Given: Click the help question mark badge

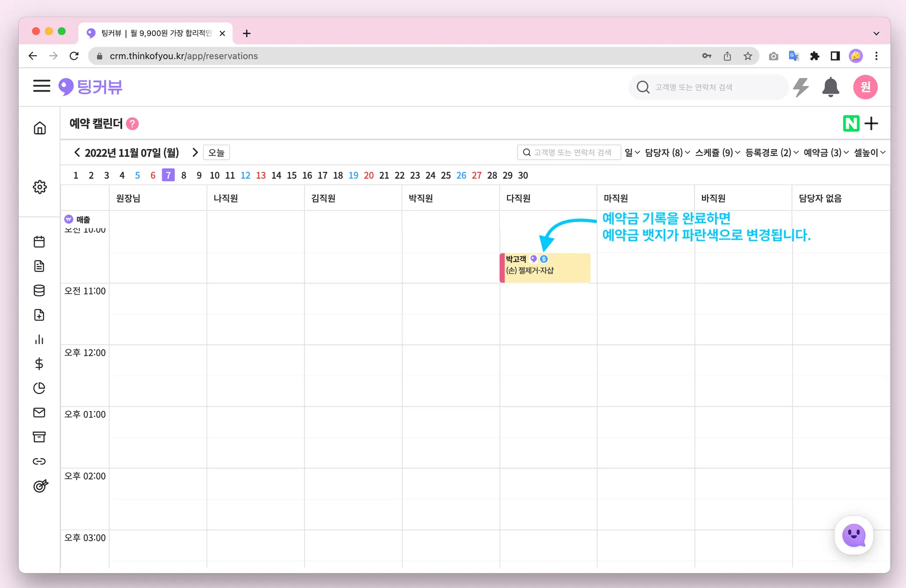Looking at the screenshot, I should pos(132,124).
